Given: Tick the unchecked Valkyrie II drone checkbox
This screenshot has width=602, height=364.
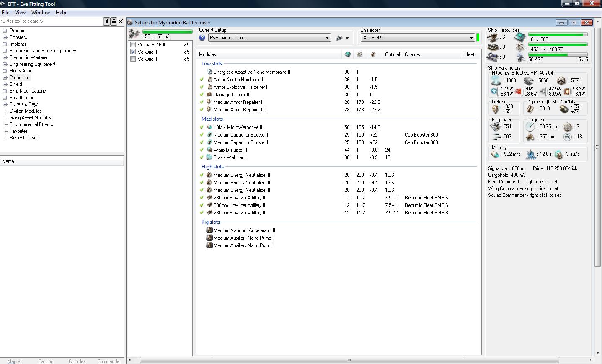Looking at the screenshot, I should point(133,59).
